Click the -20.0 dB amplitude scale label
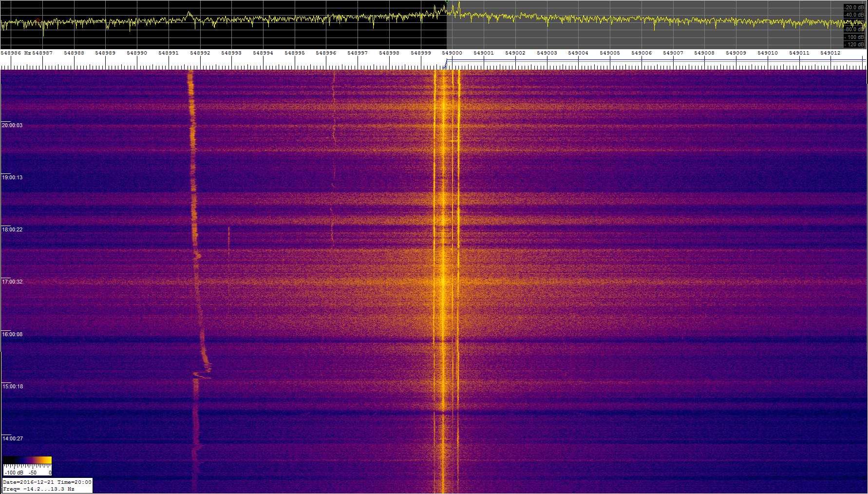The height and width of the screenshot is (494, 868). pyautogui.click(x=854, y=7)
